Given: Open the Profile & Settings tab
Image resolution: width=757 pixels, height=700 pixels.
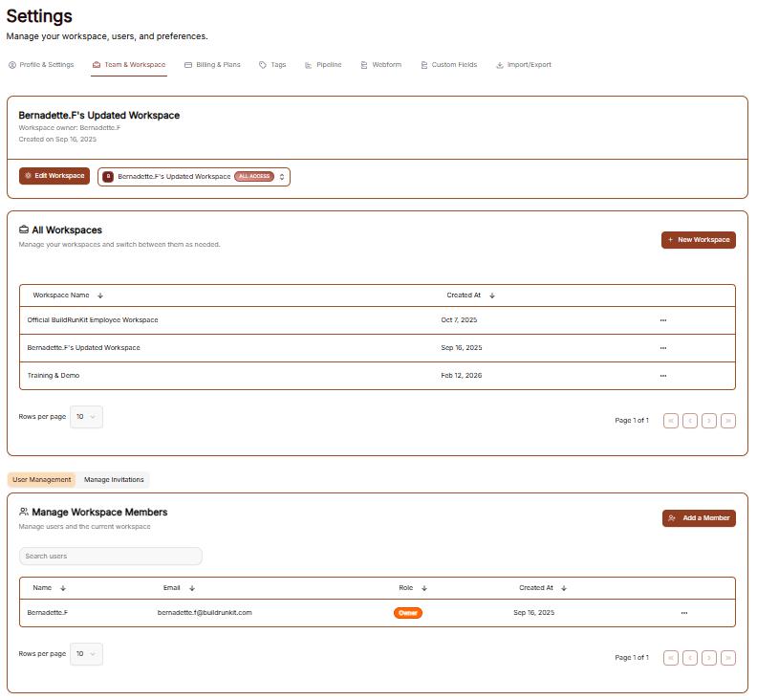Looking at the screenshot, I should (x=41, y=65).
